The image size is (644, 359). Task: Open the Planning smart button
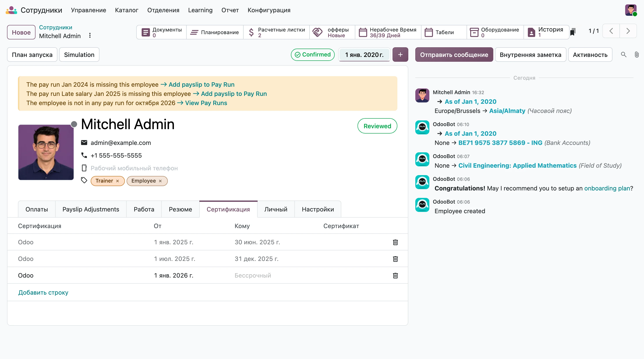[x=215, y=32]
